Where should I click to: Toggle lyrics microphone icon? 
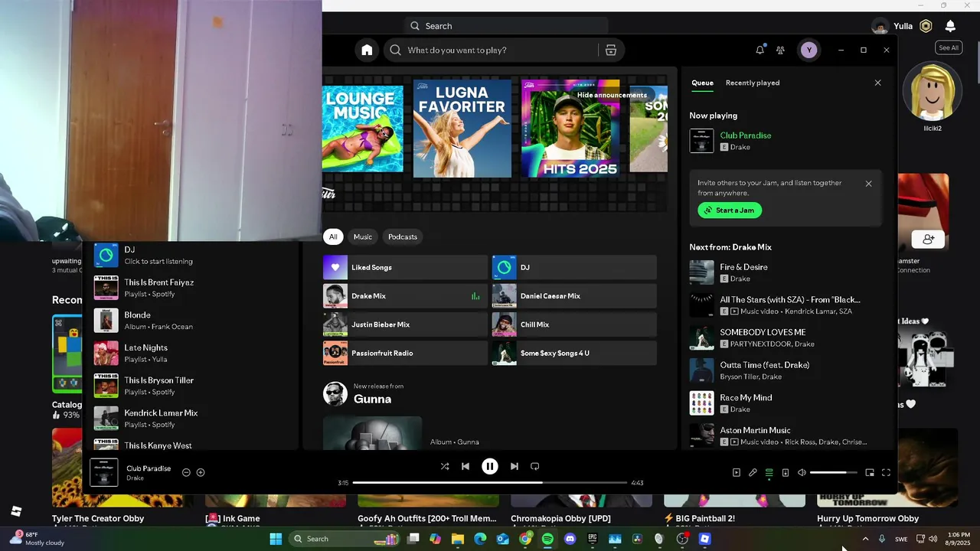point(753,473)
